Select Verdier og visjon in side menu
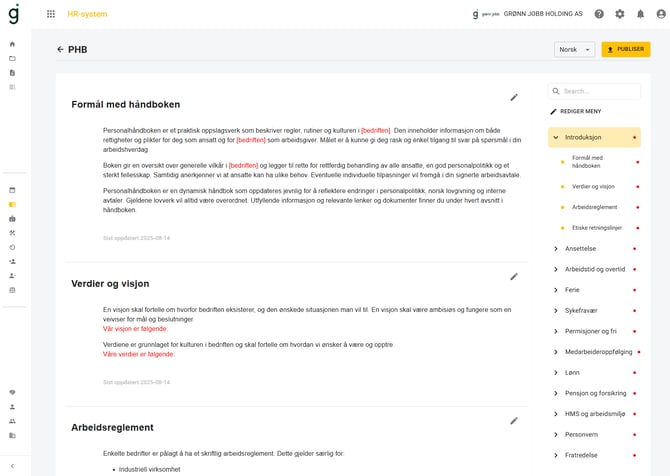 point(593,187)
